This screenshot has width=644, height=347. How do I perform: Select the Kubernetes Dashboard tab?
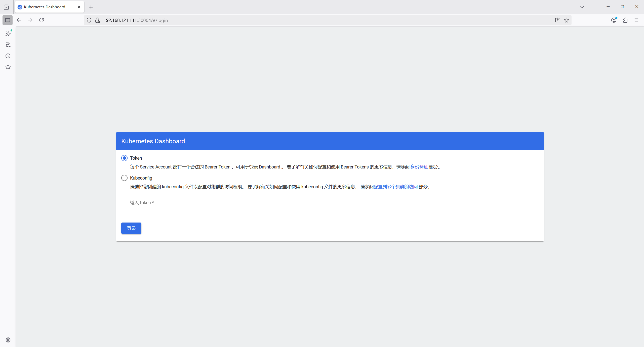49,7
